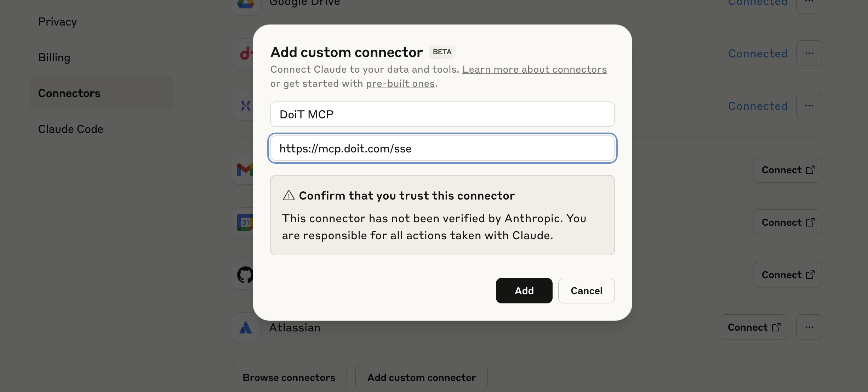868x392 pixels.
Task: Open the Privacy settings section
Action: click(57, 22)
